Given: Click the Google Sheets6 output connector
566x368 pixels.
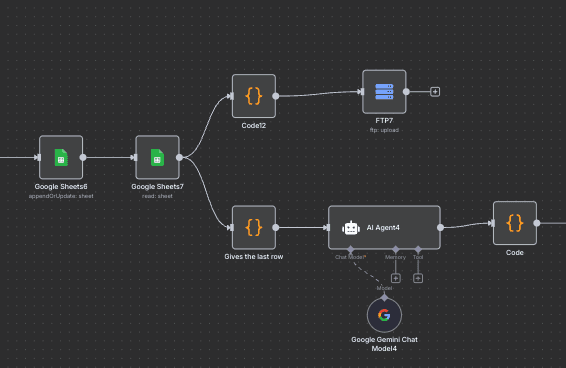Looking at the screenshot, I should pyautogui.click(x=83, y=157).
